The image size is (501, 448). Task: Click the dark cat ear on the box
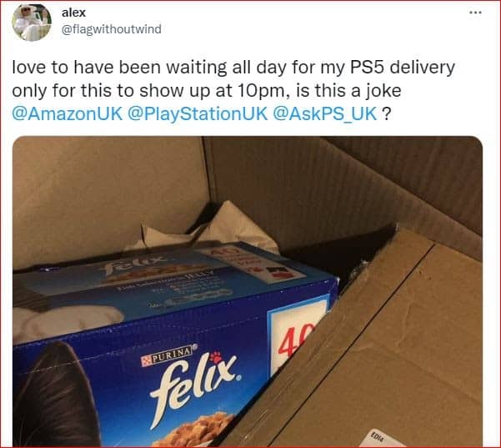(x=54, y=395)
